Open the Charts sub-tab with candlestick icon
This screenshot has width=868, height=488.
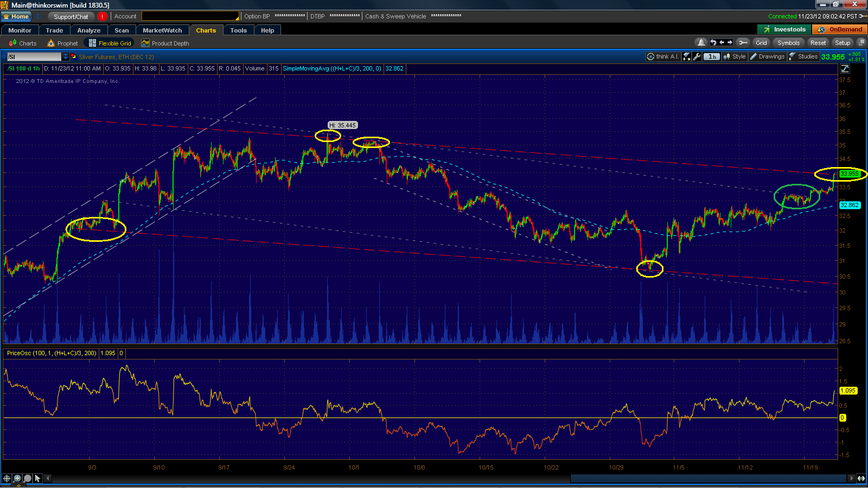tap(23, 43)
